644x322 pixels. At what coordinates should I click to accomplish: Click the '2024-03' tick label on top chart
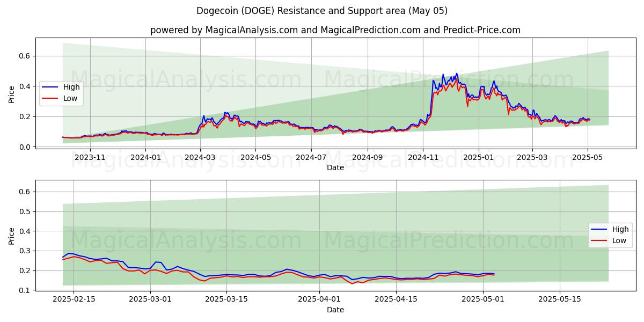[200, 157]
